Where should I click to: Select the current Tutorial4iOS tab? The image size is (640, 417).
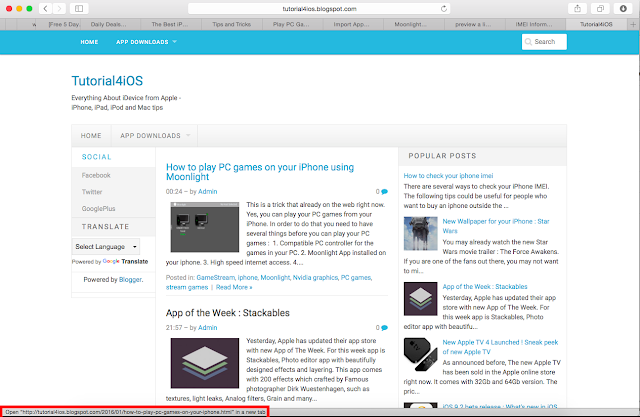coord(596,24)
